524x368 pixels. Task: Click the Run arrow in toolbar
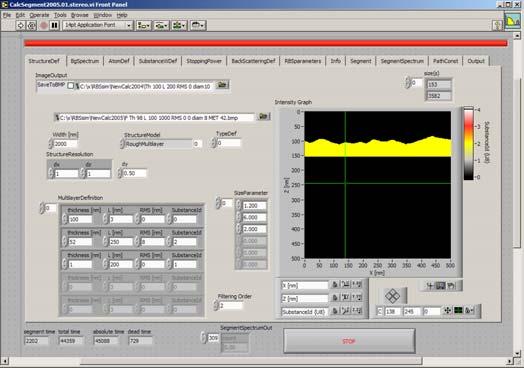tap(20, 25)
